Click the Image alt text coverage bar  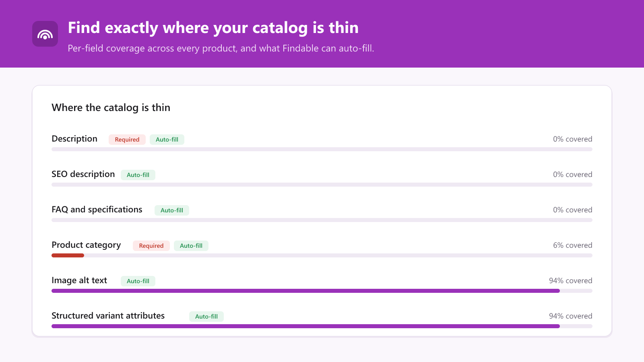pos(322,291)
